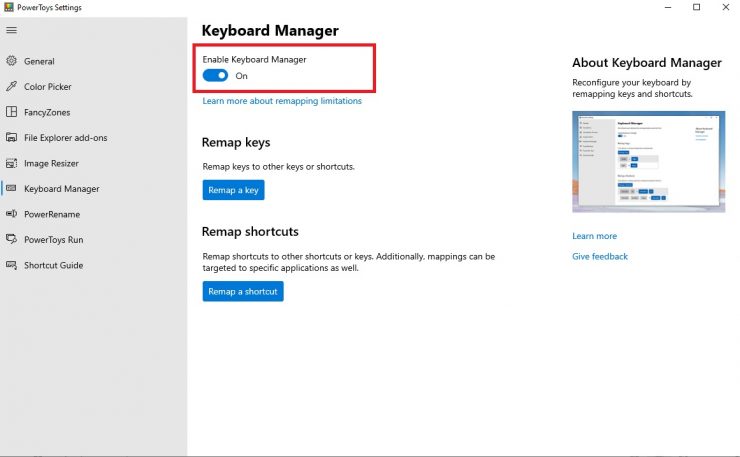Click the Keyboard Manager page heading
740x457 pixels.
click(x=270, y=31)
